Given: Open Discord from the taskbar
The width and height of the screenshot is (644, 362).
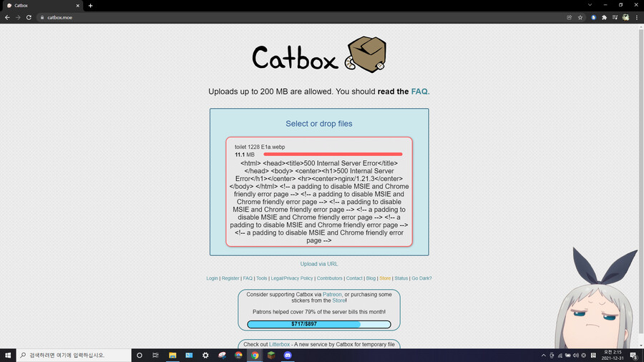Looking at the screenshot, I should coord(288,355).
